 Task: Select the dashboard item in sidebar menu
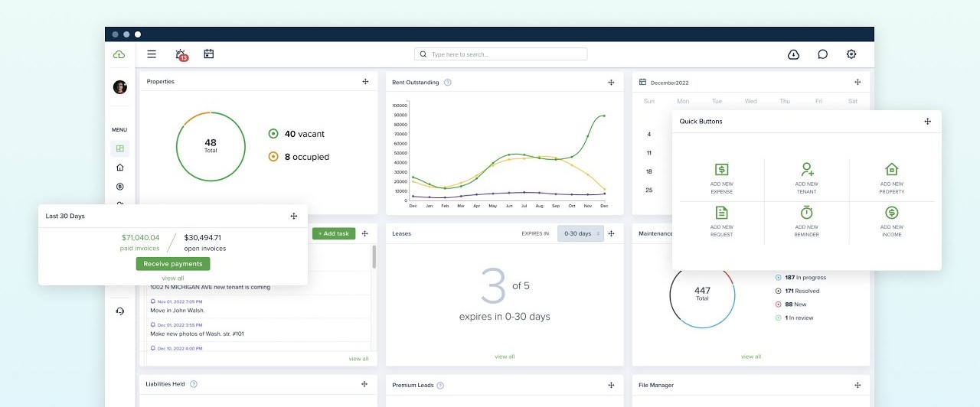click(119, 148)
